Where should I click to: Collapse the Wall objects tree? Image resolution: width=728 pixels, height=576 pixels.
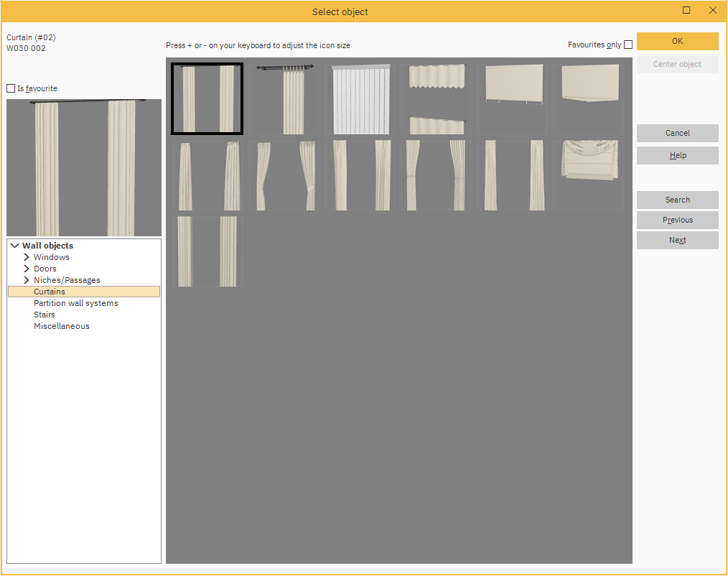15,246
